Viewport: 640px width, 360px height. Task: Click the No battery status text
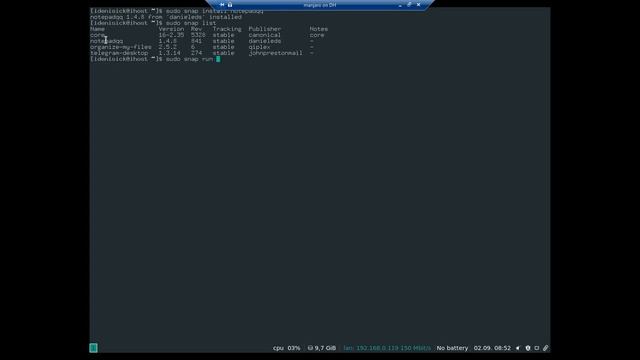click(x=452, y=348)
